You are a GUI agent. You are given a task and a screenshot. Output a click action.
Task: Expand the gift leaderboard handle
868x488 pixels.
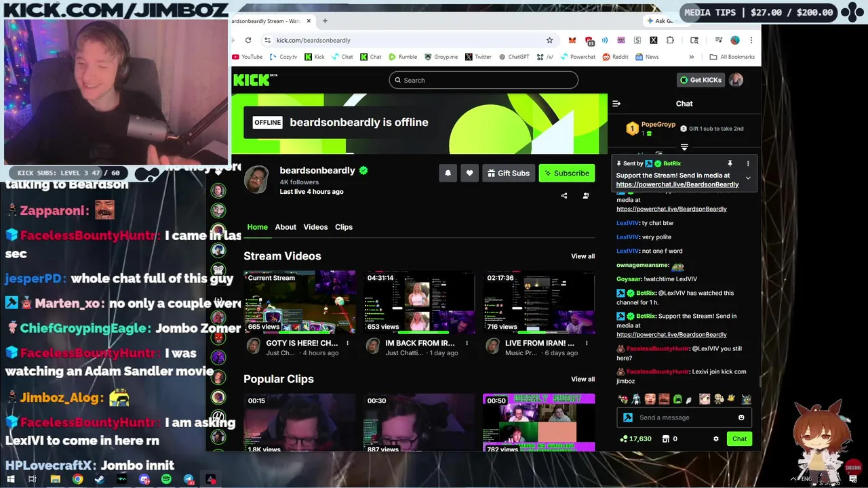(684, 147)
